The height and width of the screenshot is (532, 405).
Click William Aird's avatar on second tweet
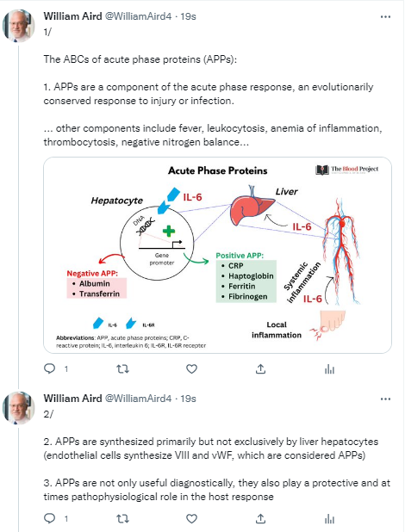coord(19,408)
